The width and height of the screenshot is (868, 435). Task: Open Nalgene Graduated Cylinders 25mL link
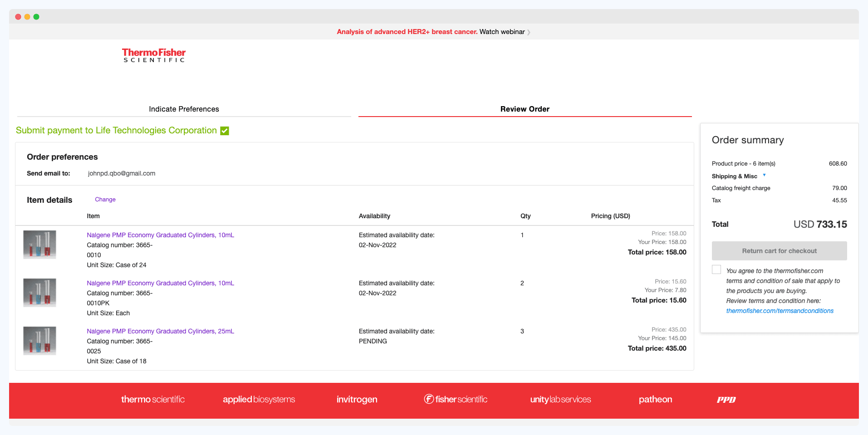click(x=160, y=331)
